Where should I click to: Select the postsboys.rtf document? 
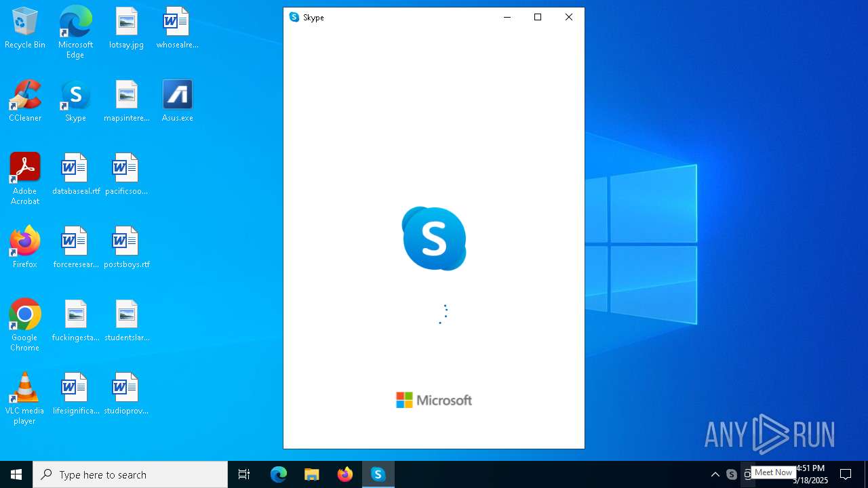pos(126,248)
